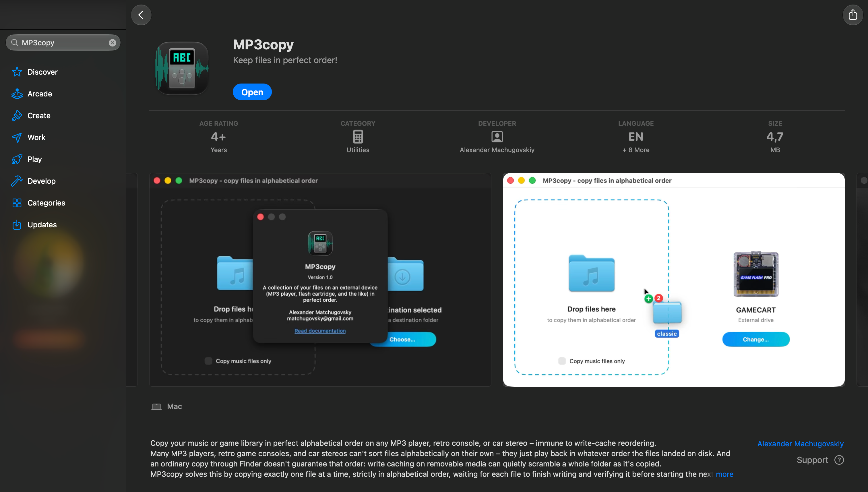Expand description with the more link

[x=724, y=474]
